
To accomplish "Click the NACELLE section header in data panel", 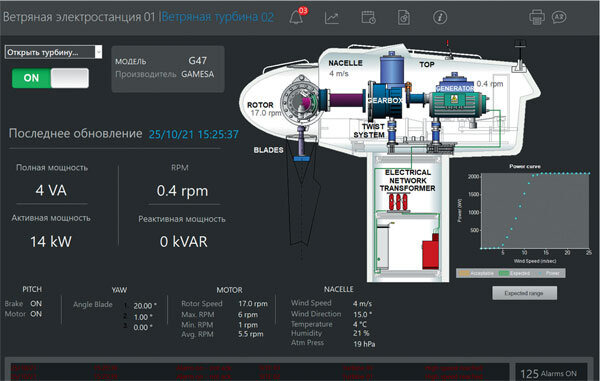I will pyautogui.click(x=339, y=290).
